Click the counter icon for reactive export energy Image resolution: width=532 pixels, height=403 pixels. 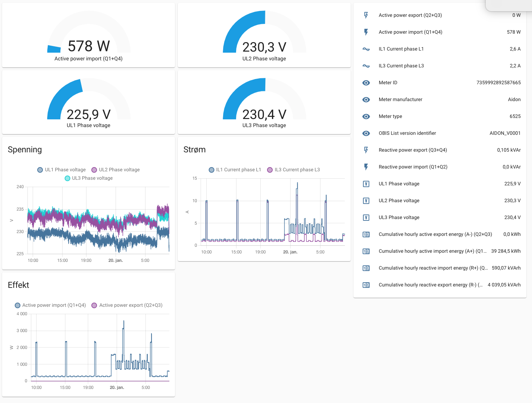click(366, 285)
